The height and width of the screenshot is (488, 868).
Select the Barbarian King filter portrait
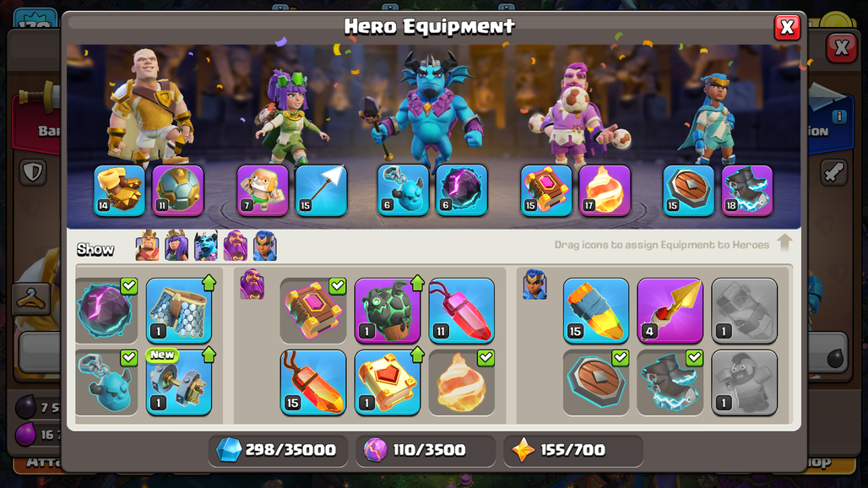click(x=147, y=245)
